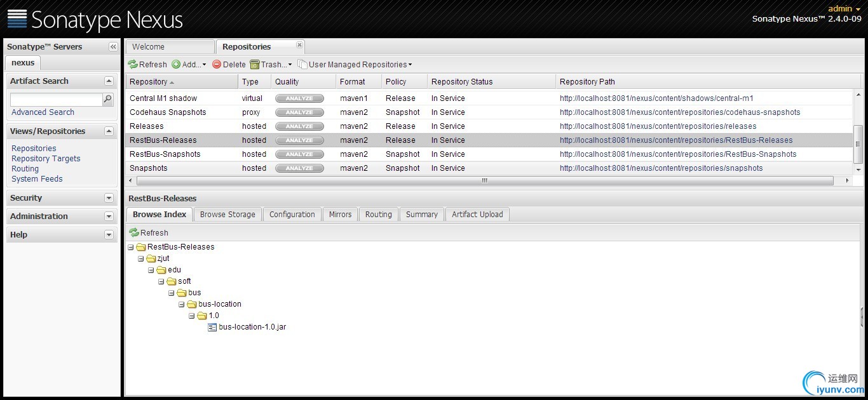
Task: Switch to the Welcome tab
Action: pyautogui.click(x=170, y=47)
